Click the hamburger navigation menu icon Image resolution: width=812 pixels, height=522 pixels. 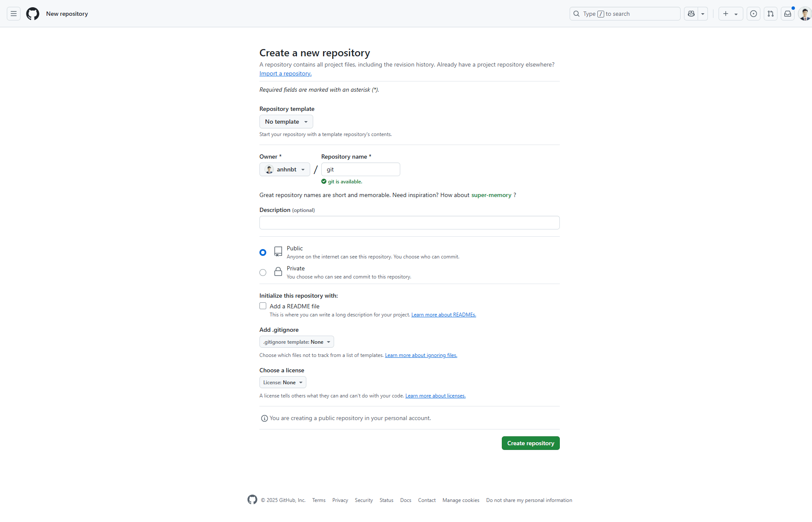click(x=13, y=13)
